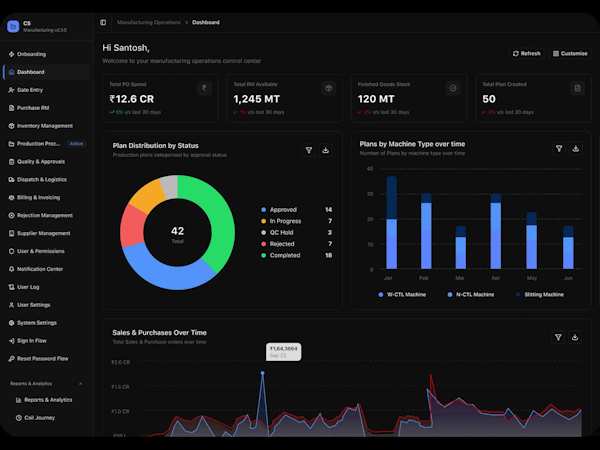This screenshot has height=450, width=600.
Task: Toggle the sidebar collapse icon
Action: tap(103, 23)
